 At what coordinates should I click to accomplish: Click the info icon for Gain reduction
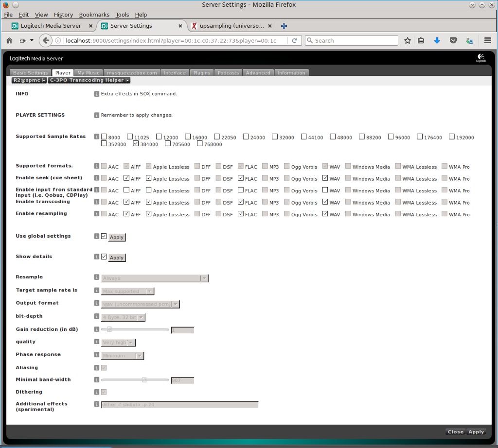tap(97, 329)
